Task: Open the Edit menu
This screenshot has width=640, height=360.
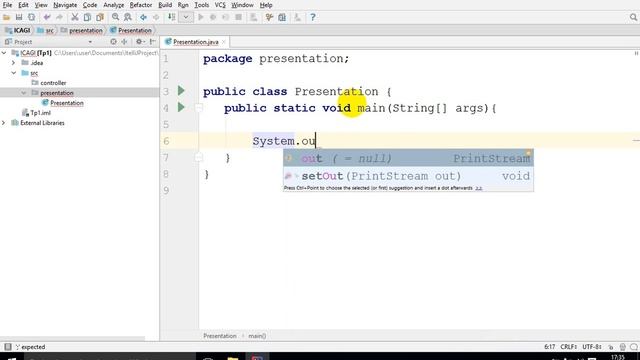Action: pos(23,5)
